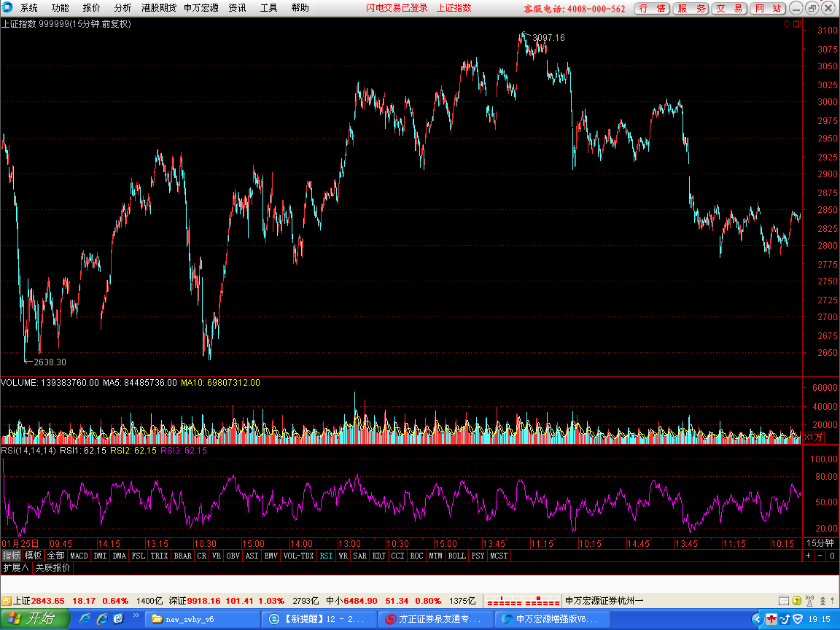Click the red diamond icon above the chart
Viewport: 840px width, 630px height.
pyautogui.click(x=787, y=23)
